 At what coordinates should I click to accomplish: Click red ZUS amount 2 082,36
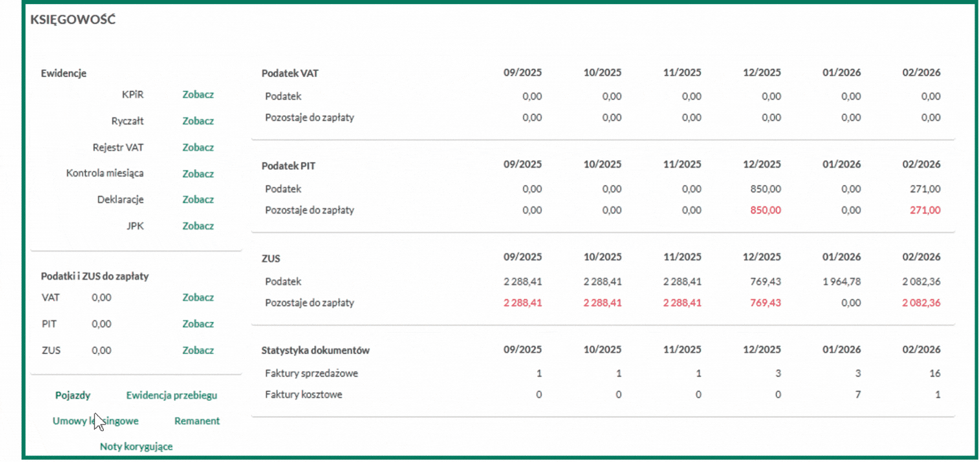click(x=922, y=303)
